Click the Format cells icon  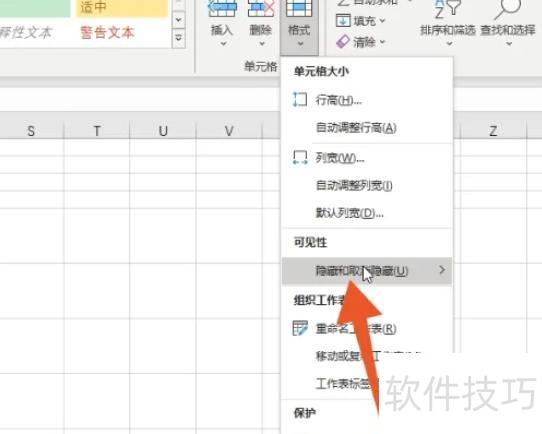[299, 8]
